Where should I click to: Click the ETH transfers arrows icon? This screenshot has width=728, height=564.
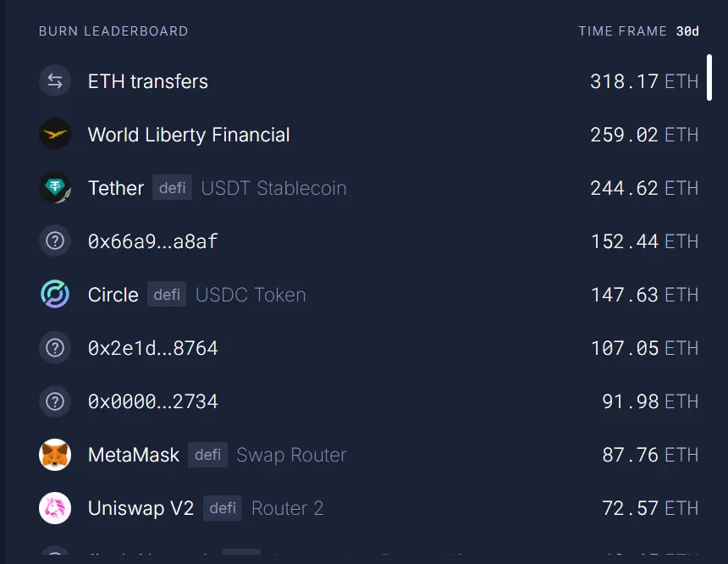click(x=55, y=80)
